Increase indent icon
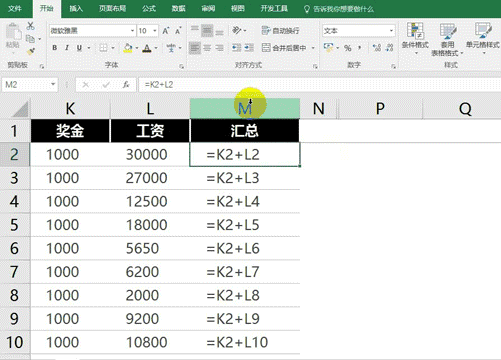This screenshot has height=360, width=501. point(249,48)
